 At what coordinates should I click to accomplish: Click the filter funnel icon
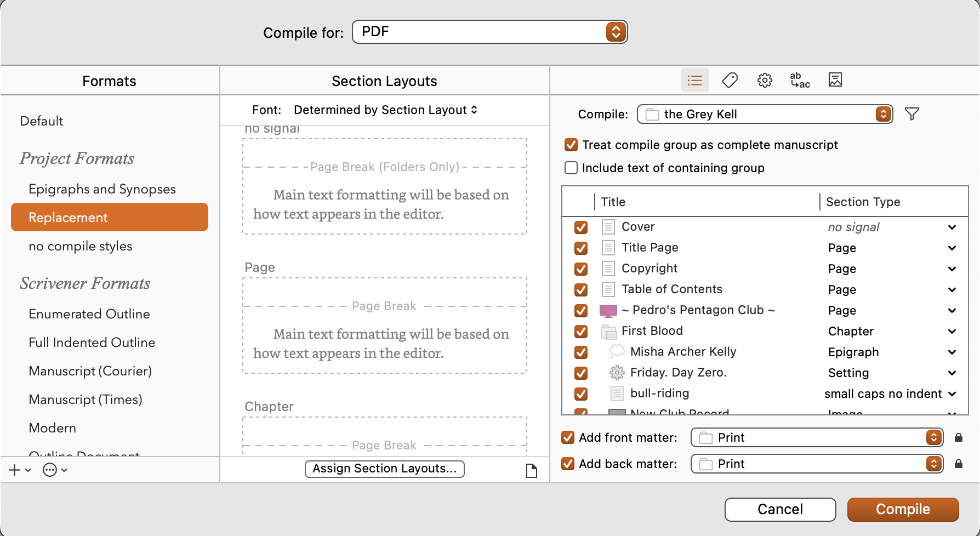click(911, 114)
